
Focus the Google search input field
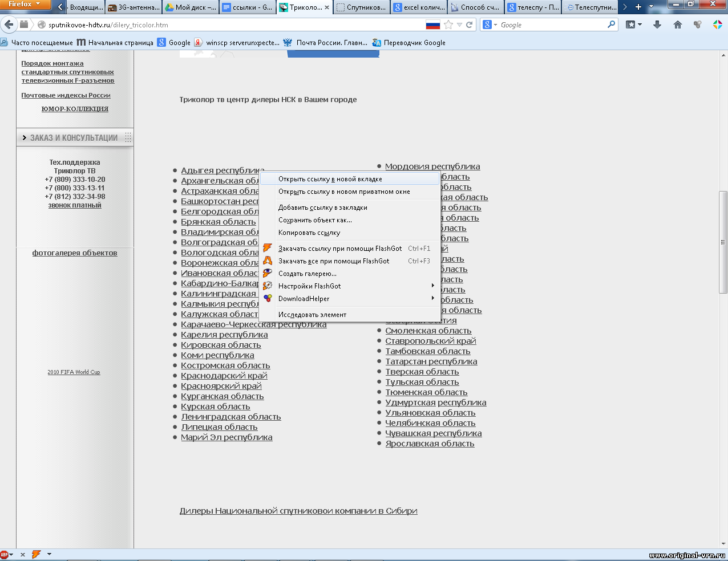(551, 25)
